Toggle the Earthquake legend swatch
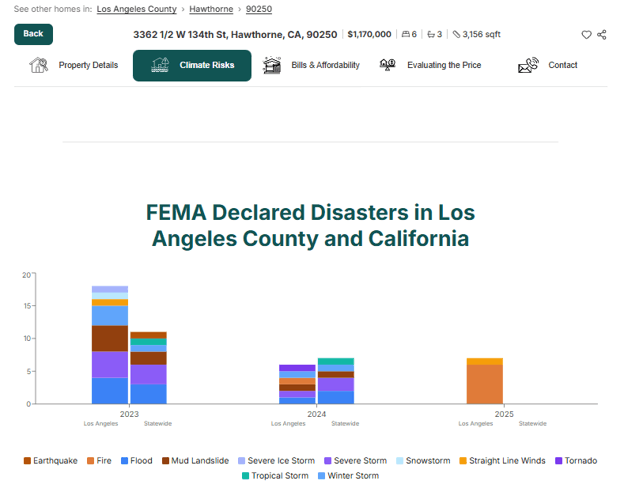The height and width of the screenshot is (492, 624). [27, 461]
